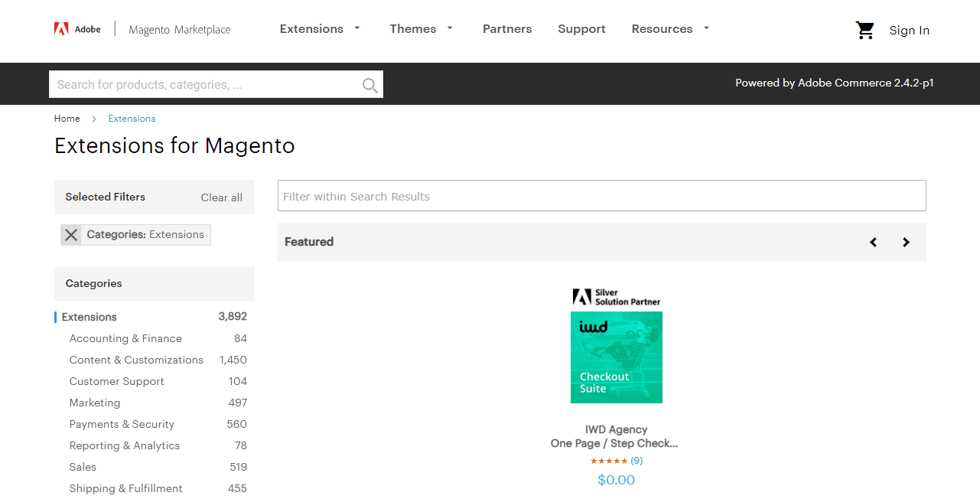The image size is (980, 499).
Task: Open the Support menu item
Action: (581, 29)
